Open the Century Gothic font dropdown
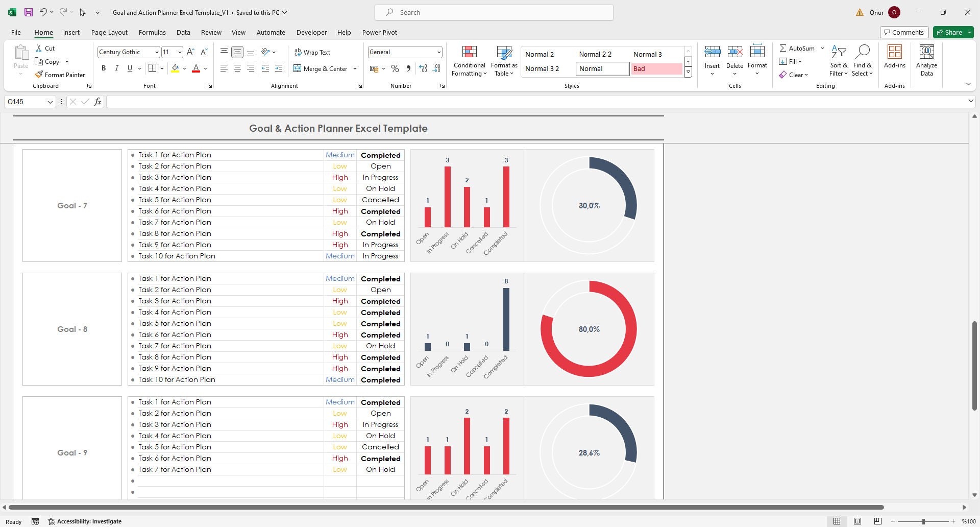Viewport: 980px width, 527px height. [156, 52]
